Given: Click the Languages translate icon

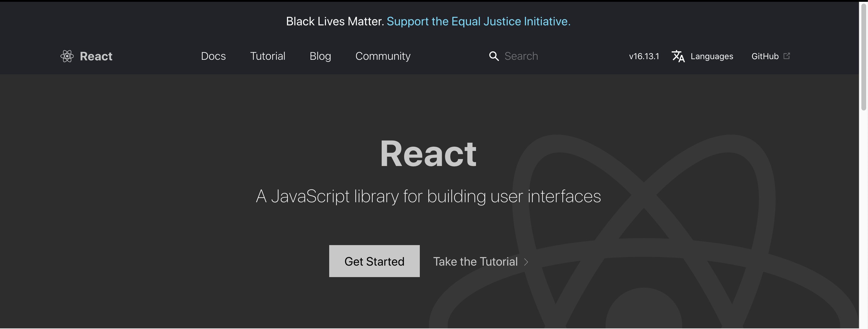Looking at the screenshot, I should pos(678,56).
